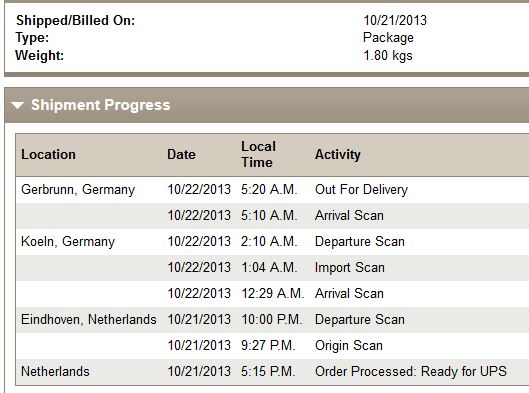Click the 5:10 A.M. Arrival Scan row
The height and width of the screenshot is (393, 529).
(272, 216)
